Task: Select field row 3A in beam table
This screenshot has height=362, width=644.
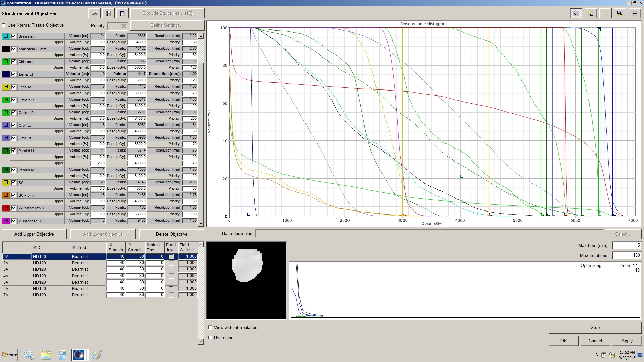Action: 17,269
